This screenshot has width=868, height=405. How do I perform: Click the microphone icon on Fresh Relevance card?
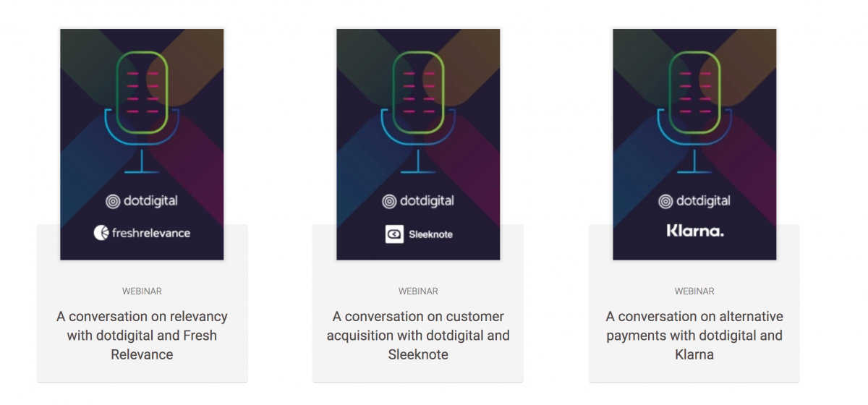point(142,112)
